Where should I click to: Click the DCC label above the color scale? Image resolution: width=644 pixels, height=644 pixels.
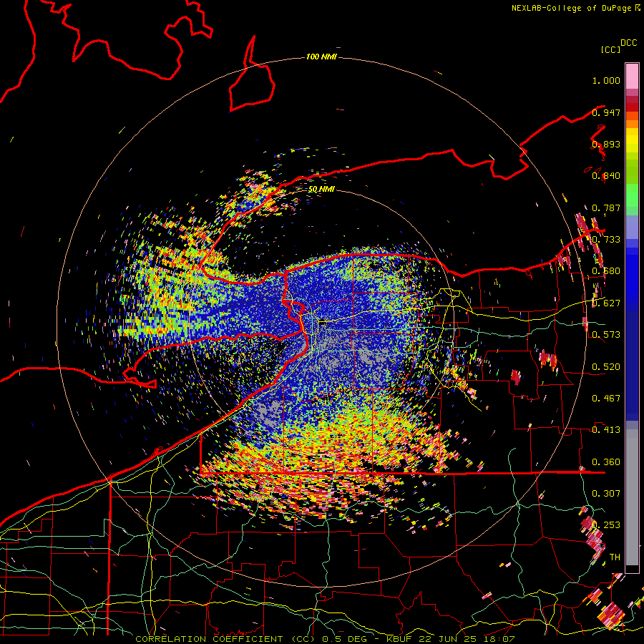pyautogui.click(x=628, y=43)
